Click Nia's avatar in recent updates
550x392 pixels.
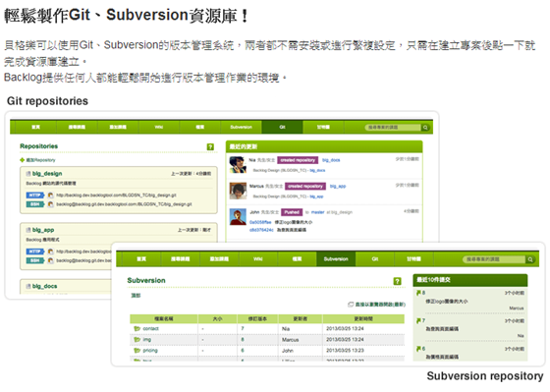[x=238, y=165]
